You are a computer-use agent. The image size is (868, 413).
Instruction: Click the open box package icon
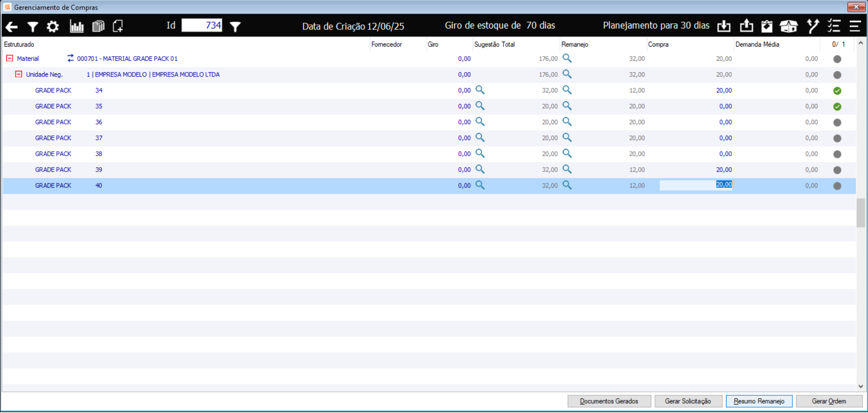(x=788, y=26)
